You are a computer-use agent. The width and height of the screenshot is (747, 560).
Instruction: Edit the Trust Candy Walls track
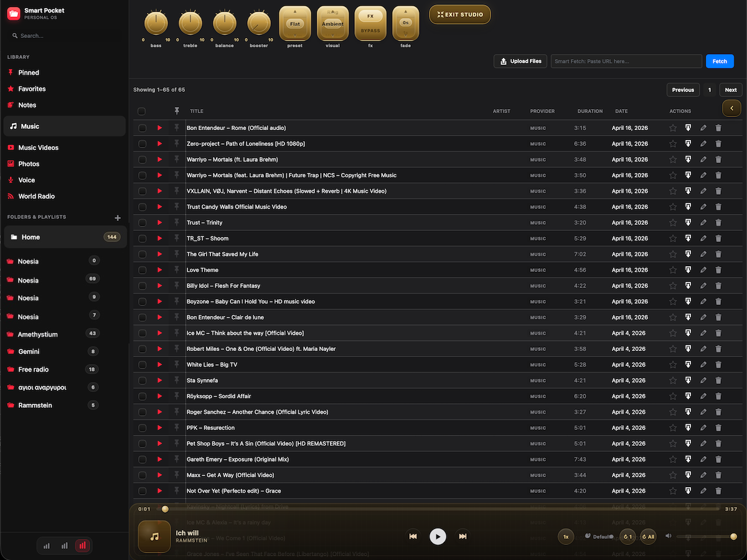click(703, 207)
